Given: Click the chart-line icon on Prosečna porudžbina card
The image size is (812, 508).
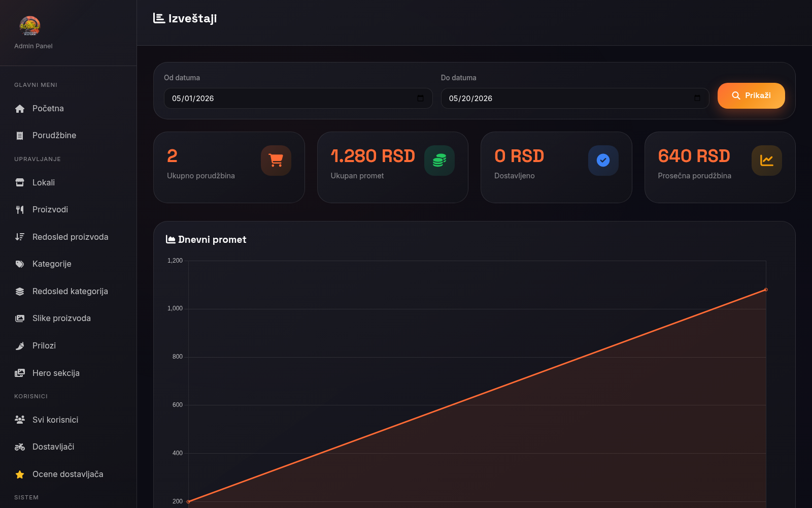Looking at the screenshot, I should click(x=767, y=161).
